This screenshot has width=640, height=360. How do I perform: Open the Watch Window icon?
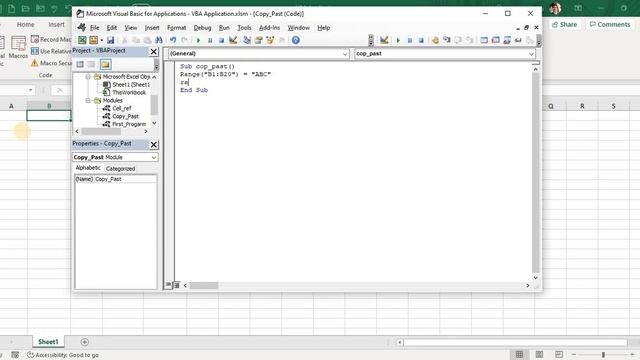(507, 40)
